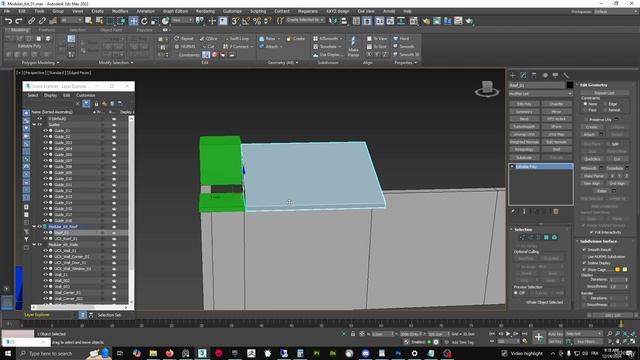Screen dimensions: 640x360
Task: Open the Modify tab of the command panel
Action: pyautogui.click(x=524, y=75)
